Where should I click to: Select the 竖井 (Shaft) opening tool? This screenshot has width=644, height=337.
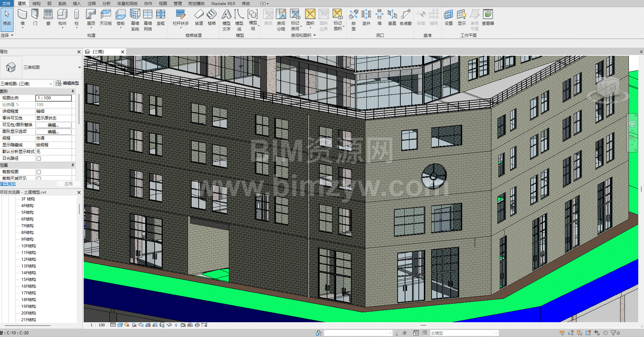[366, 17]
